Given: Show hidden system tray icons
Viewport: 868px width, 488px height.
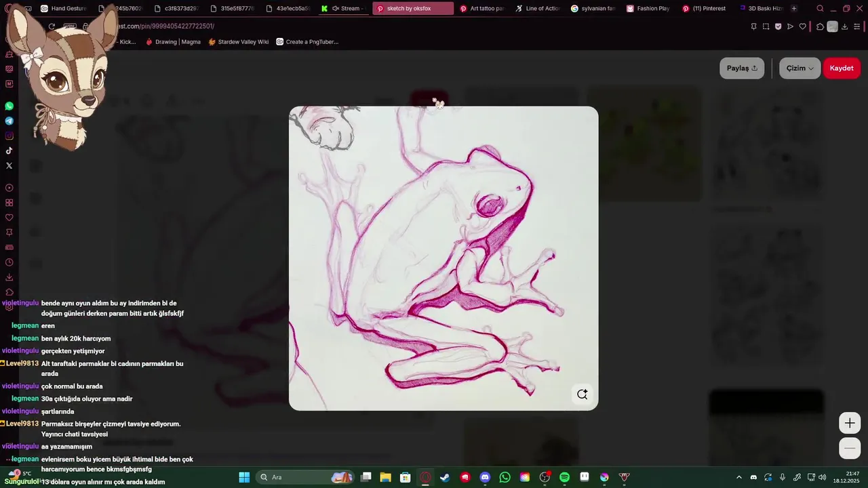Looking at the screenshot, I should [x=739, y=477].
